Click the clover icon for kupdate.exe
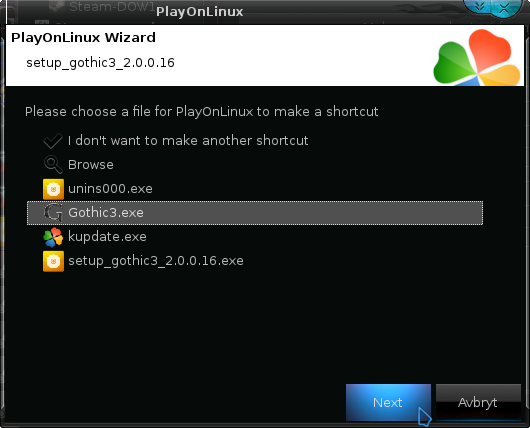This screenshot has height=428, width=530. coord(53,237)
